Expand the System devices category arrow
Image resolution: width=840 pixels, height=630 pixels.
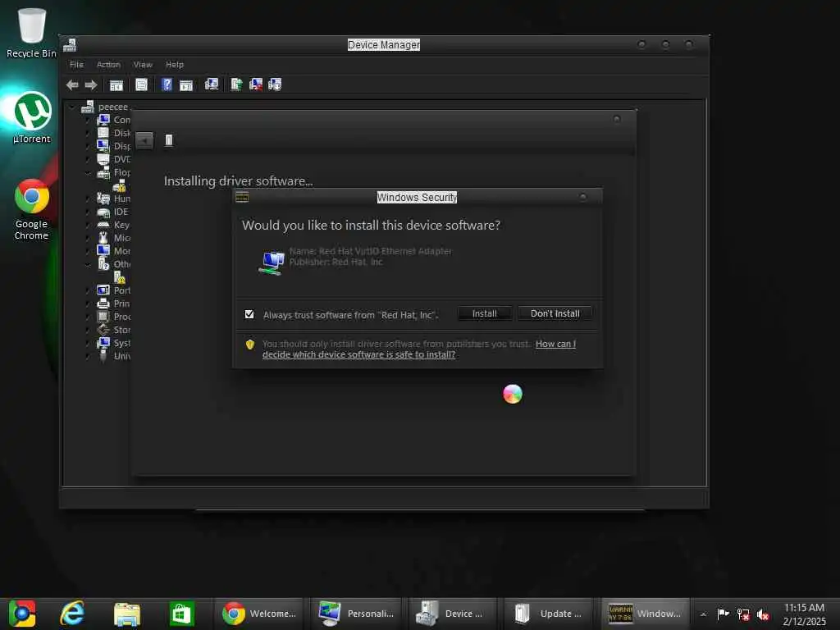(89, 343)
